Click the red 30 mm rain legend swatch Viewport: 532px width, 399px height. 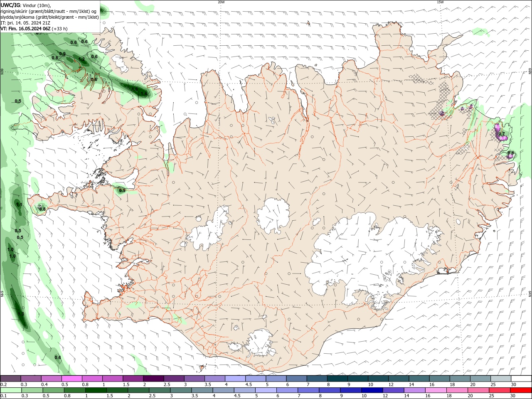[521, 390]
